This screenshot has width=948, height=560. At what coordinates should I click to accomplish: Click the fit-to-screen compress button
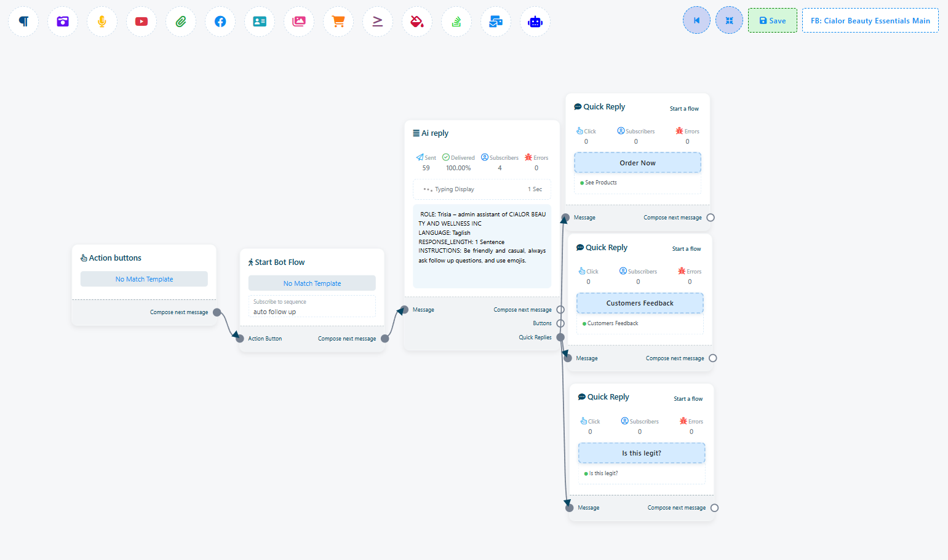click(729, 20)
